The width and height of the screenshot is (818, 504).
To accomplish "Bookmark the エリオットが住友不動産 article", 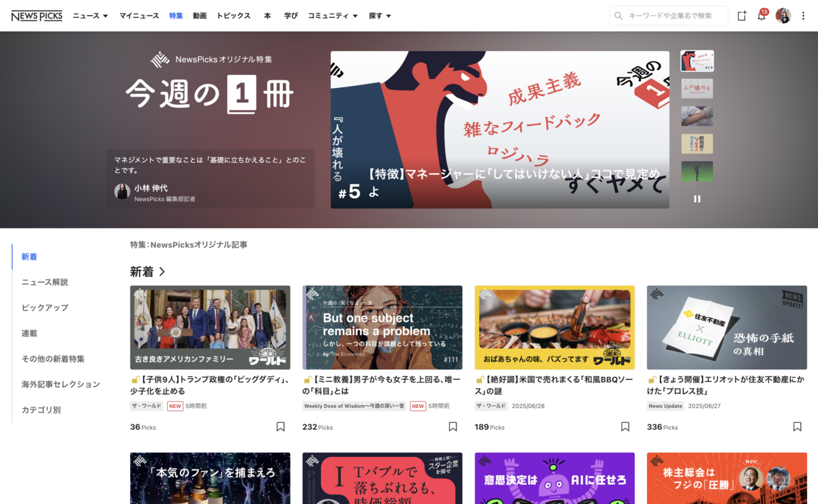I will pos(797,426).
